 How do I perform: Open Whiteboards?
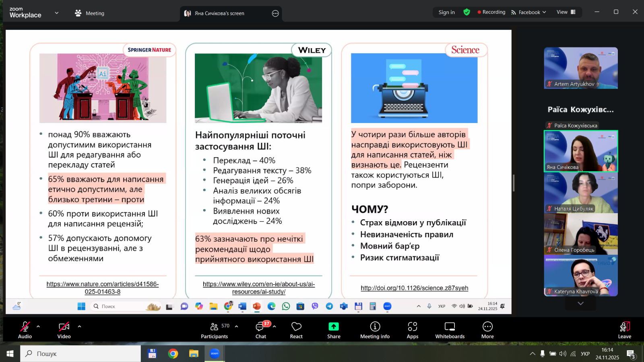click(450, 329)
